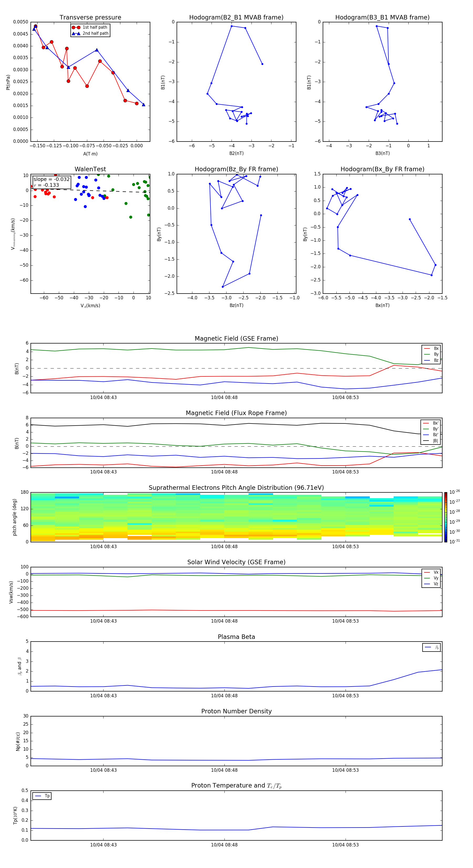Click the "Bz(nT)" x-axis label
The image size is (473, 868).
[236, 305]
